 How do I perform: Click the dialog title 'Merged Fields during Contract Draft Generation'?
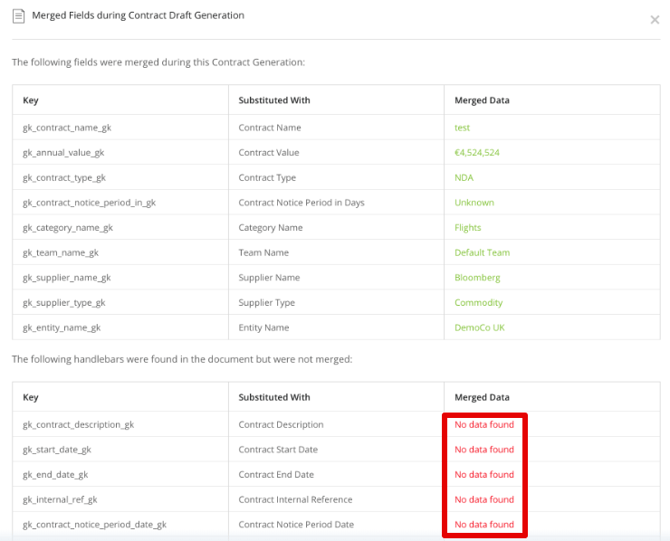pyautogui.click(x=138, y=15)
